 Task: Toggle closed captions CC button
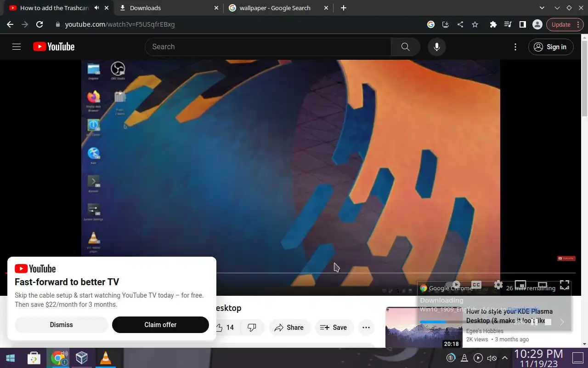click(476, 285)
